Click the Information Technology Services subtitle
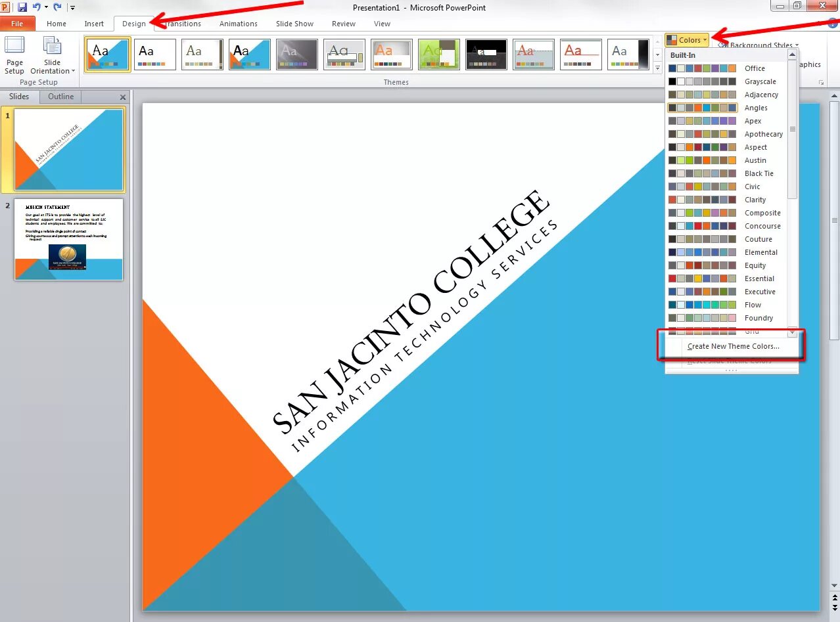Image resolution: width=840 pixels, height=622 pixels. (x=424, y=336)
